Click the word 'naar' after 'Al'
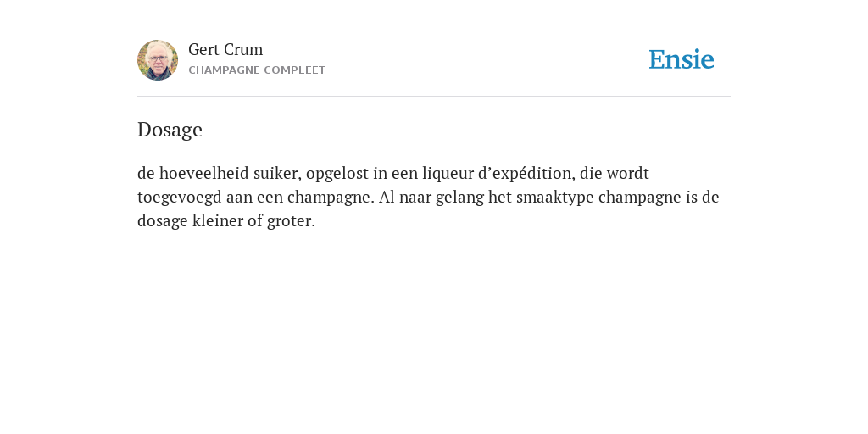 click(x=415, y=198)
